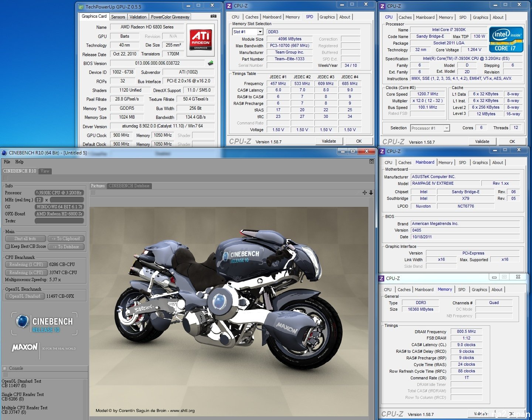532x420 pixels.
Task: Open the Cinebench Help menu
Action: point(19,162)
